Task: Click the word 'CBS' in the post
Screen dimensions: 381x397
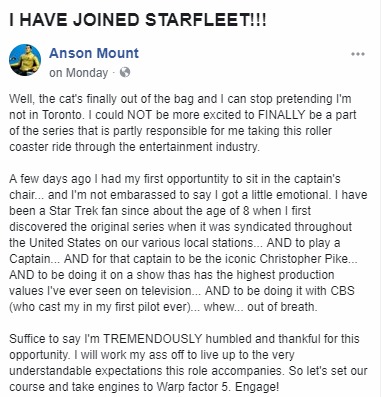Action: (x=342, y=291)
